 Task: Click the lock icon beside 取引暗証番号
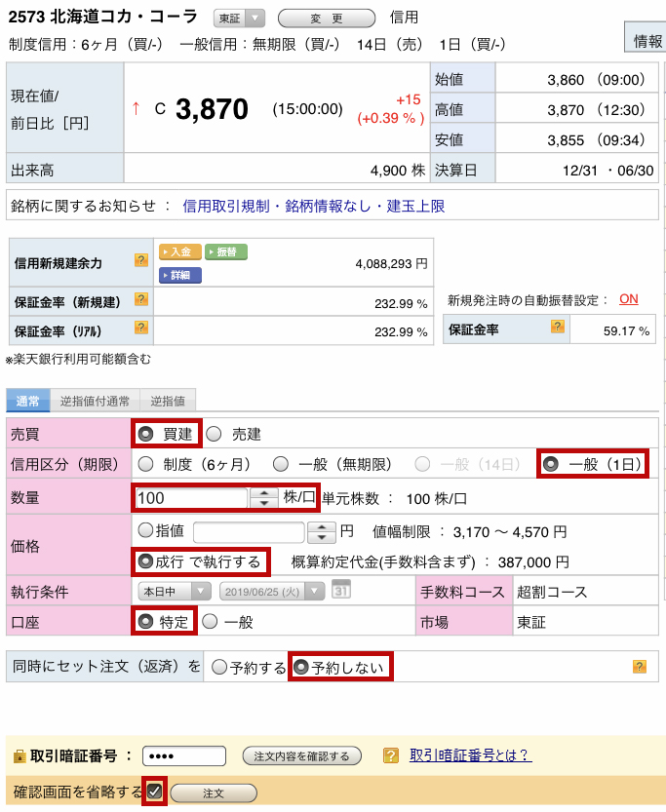[x=20, y=756]
